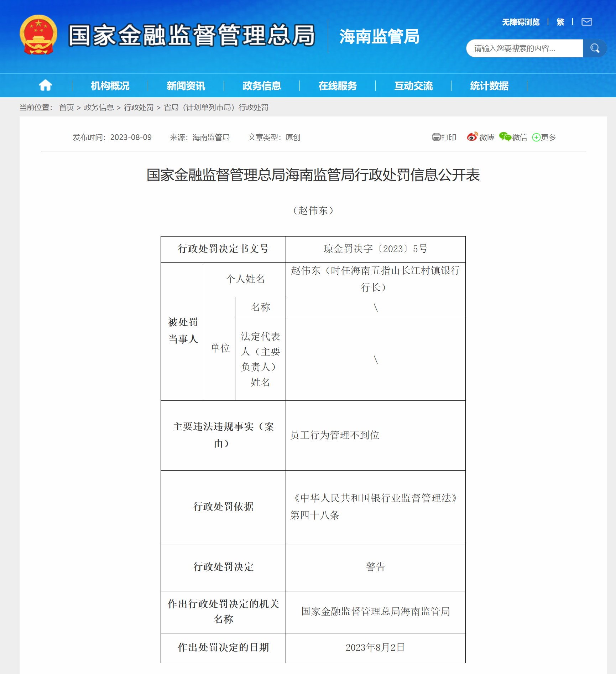Share via the WeChat icon
This screenshot has width=616, height=674.
click(x=505, y=137)
